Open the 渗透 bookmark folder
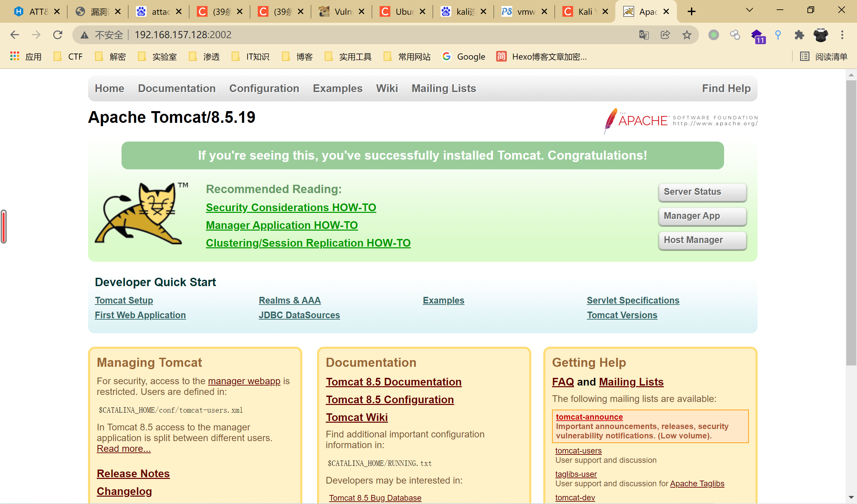857x504 pixels. [x=204, y=57]
